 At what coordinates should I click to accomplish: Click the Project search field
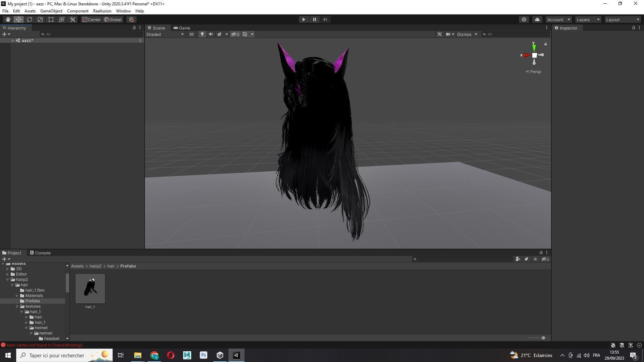pos(462,259)
